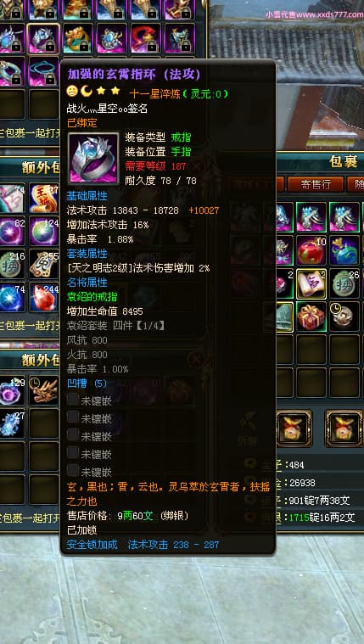Select the blue gourd potion item
Image resolution: width=364 pixels, height=644 pixels.
[344, 249]
